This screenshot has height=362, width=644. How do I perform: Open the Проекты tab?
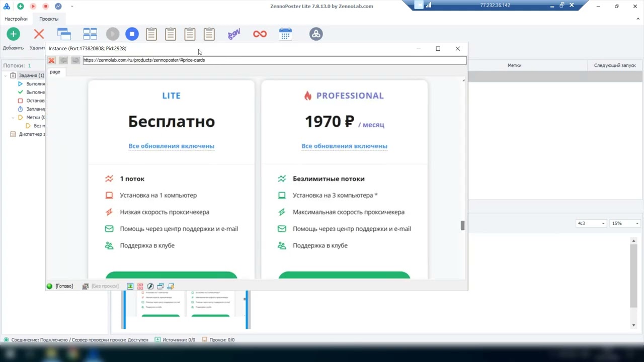49,19
